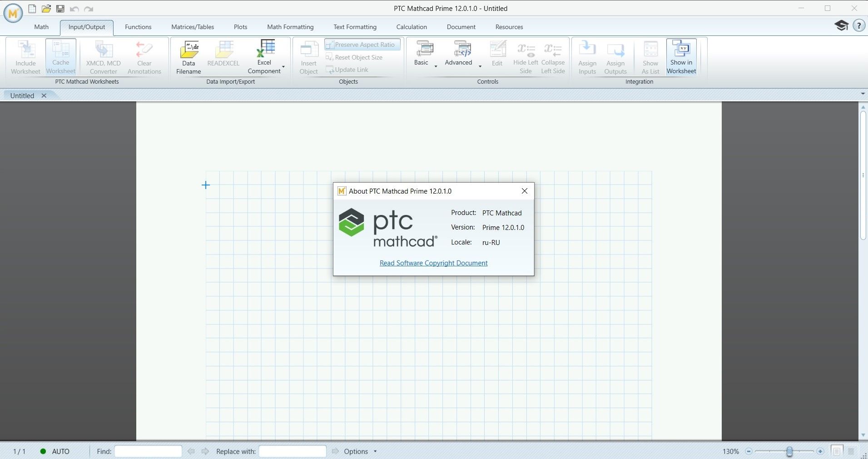Open the Resources tab
This screenshot has height=459, width=868.
[509, 27]
